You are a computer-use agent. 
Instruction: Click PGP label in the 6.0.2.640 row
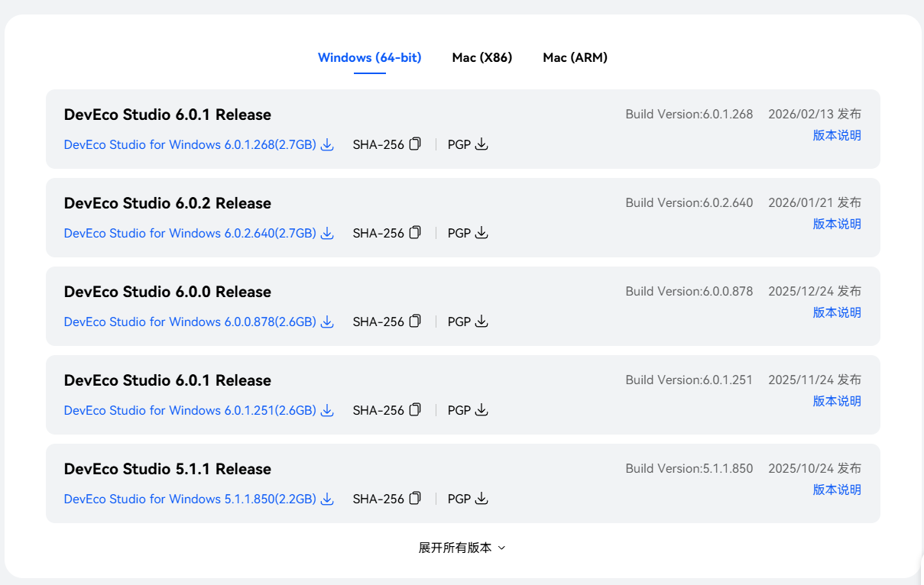[x=459, y=233]
